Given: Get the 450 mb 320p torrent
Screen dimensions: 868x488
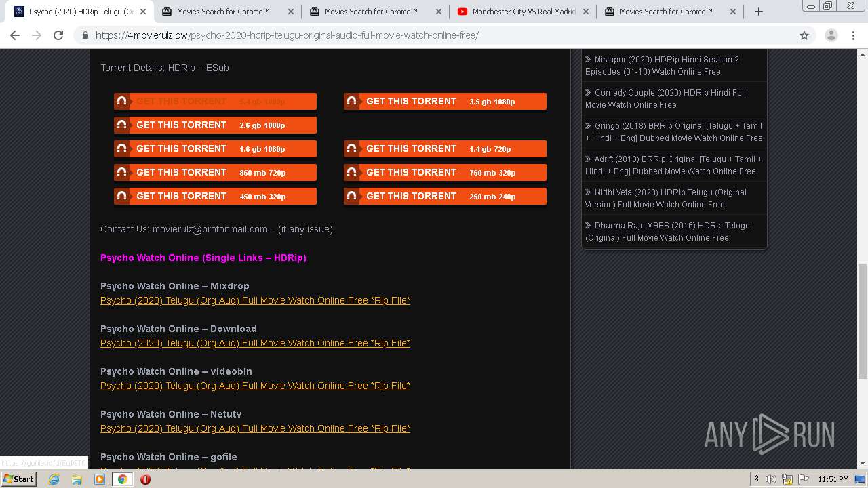Looking at the screenshot, I should pyautogui.click(x=215, y=196).
